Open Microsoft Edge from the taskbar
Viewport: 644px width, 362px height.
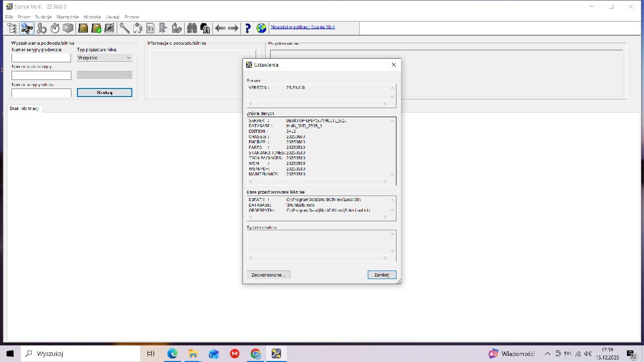[x=172, y=354]
